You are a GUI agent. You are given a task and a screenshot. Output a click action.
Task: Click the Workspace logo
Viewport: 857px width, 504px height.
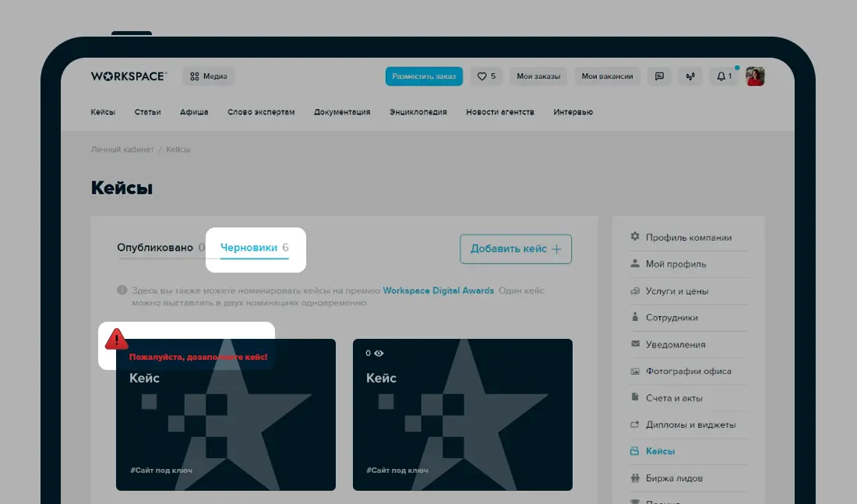coord(129,76)
